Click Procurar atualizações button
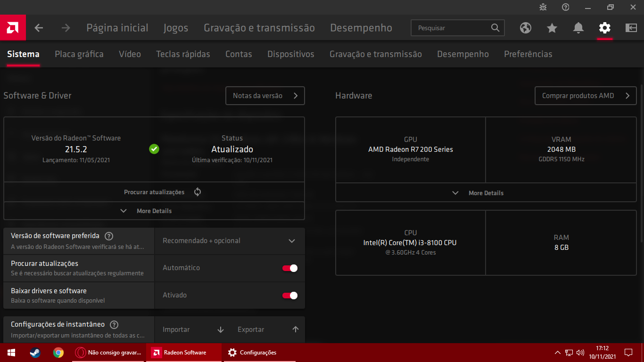Screen dimensions: 644x362 [154, 192]
